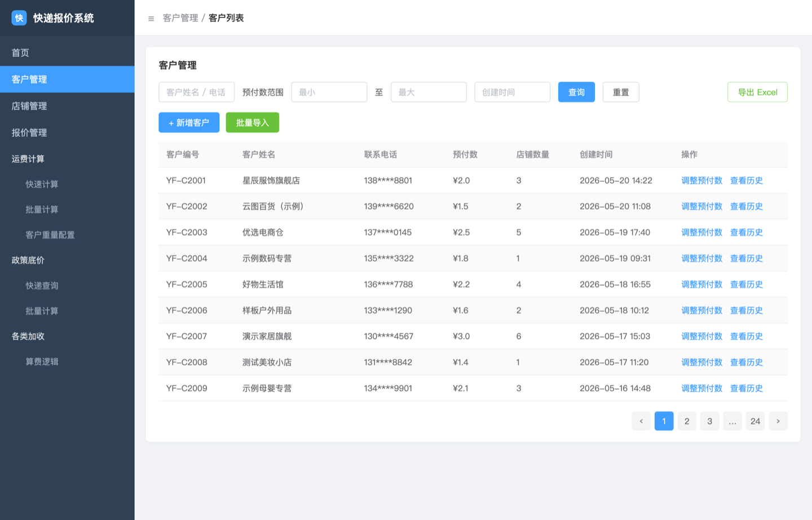This screenshot has width=812, height=520.
Task: Click 查看历史 for YF-C2001
Action: pyautogui.click(x=747, y=180)
